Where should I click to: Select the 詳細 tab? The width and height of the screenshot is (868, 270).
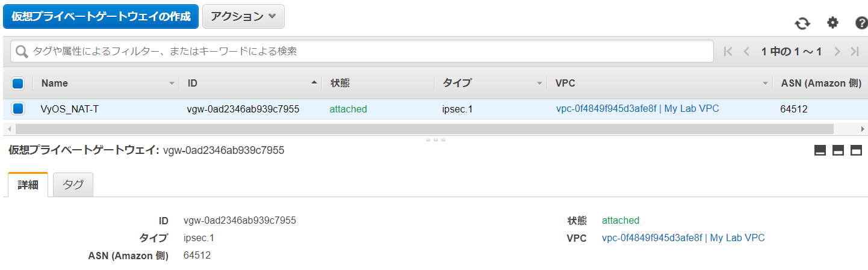pyautogui.click(x=28, y=185)
